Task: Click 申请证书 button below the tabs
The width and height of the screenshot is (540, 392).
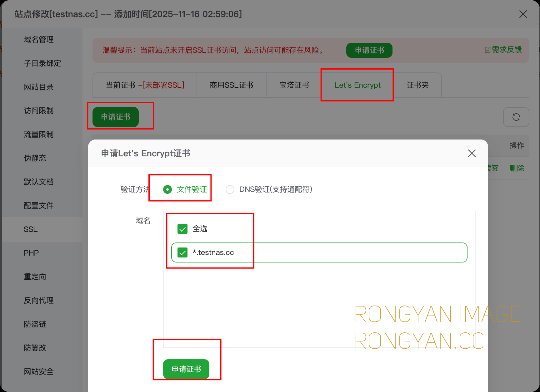Action: tap(116, 117)
